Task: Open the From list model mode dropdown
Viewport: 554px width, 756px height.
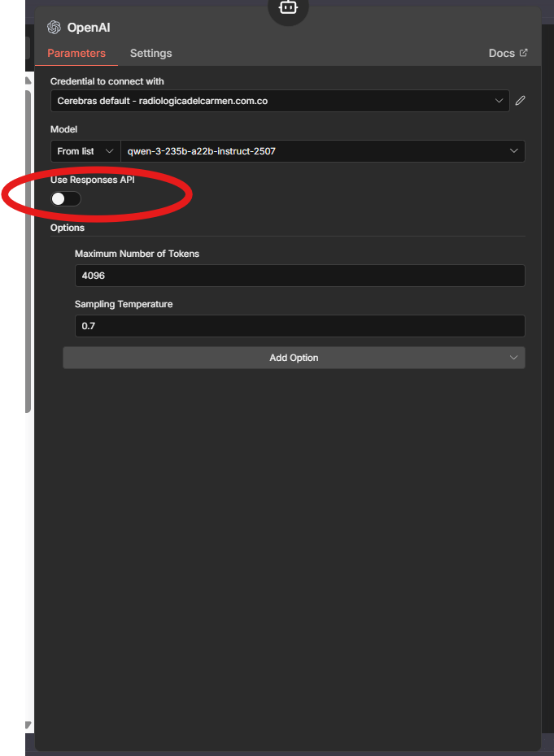Action: (x=85, y=151)
